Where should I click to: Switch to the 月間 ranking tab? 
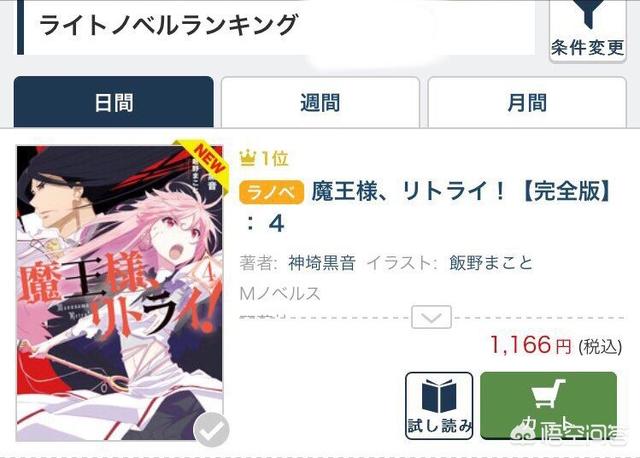click(x=527, y=102)
